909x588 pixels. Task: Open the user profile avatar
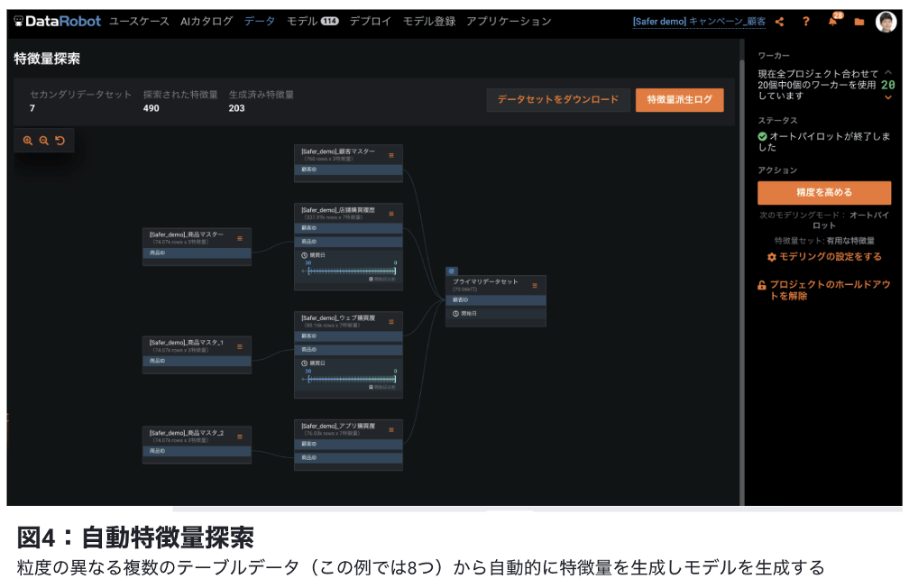click(886, 22)
